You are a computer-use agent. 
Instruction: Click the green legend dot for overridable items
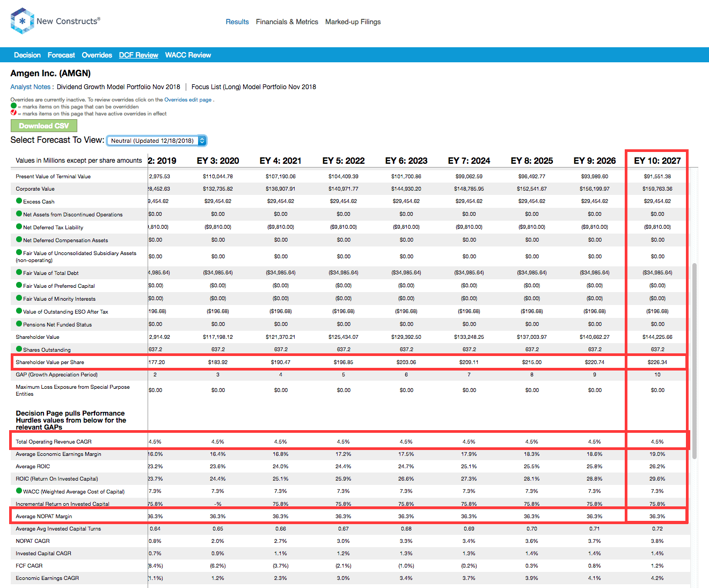[x=13, y=106]
